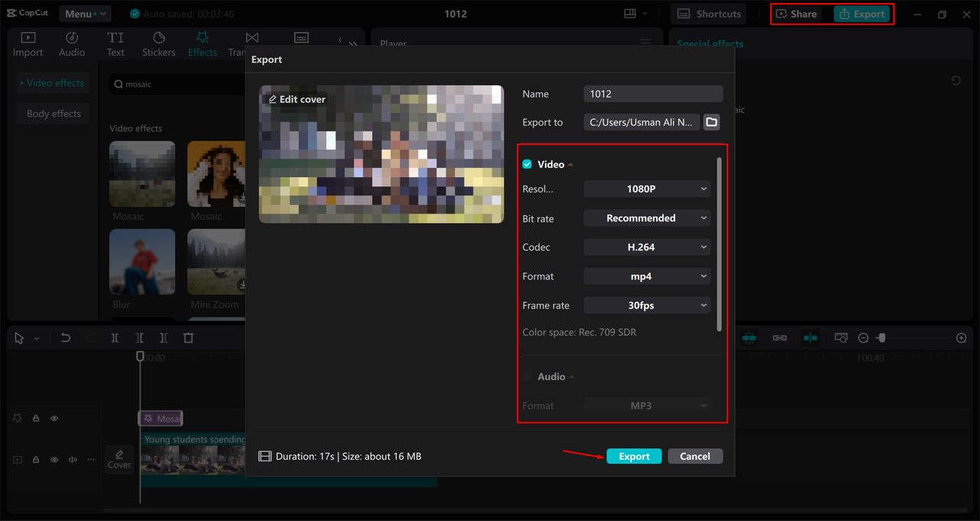Click the Share button in title bar
The height and width of the screenshot is (521, 980).
pyautogui.click(x=796, y=14)
